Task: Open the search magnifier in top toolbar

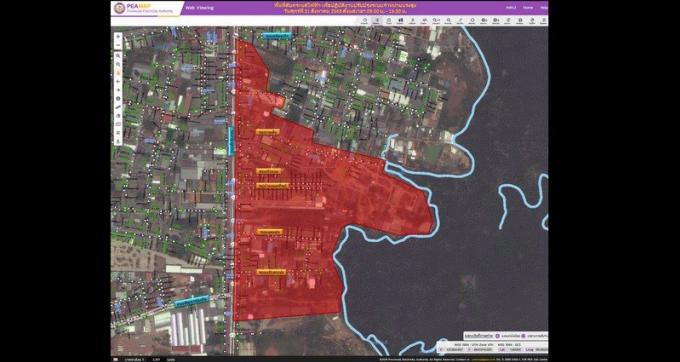Action: pyautogui.click(x=448, y=21)
